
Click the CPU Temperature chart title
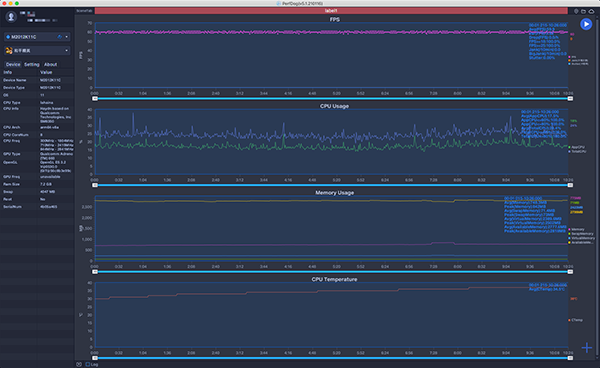pyautogui.click(x=334, y=279)
